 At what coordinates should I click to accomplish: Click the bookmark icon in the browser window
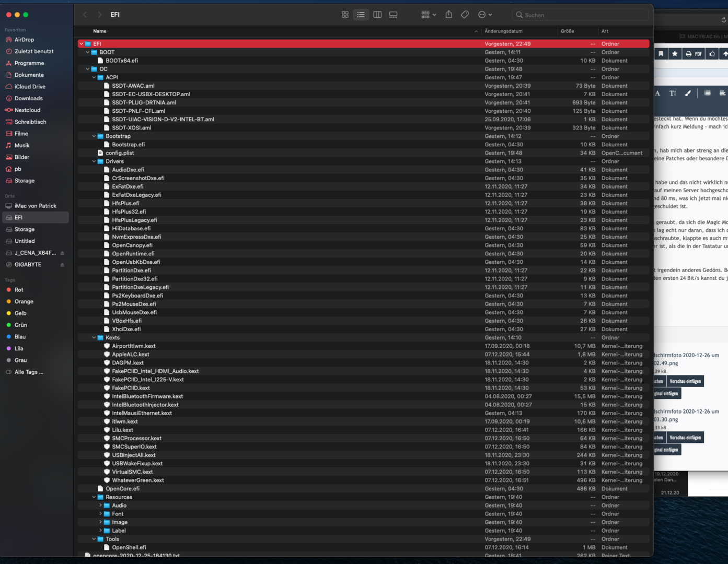click(x=661, y=54)
